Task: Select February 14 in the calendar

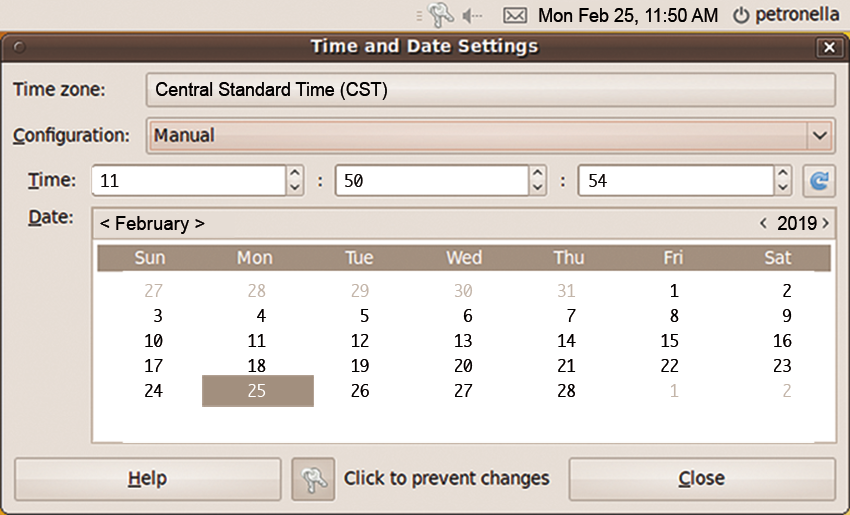Action: pyautogui.click(x=566, y=340)
